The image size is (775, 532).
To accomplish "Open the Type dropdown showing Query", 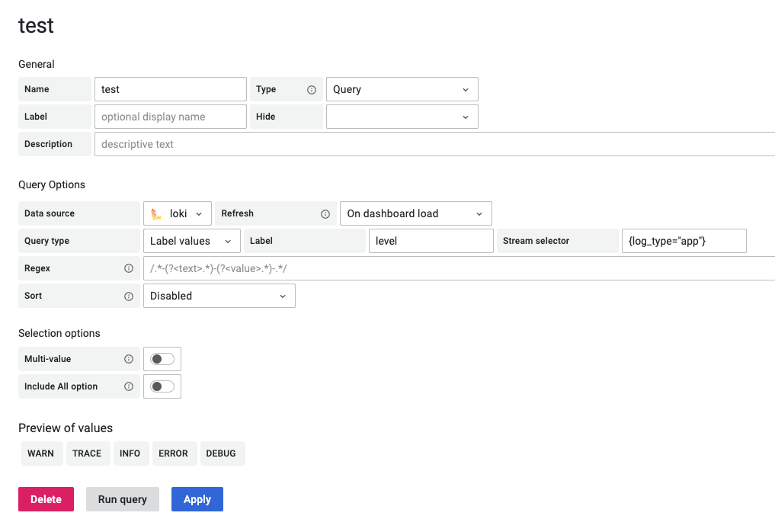I will (x=402, y=89).
